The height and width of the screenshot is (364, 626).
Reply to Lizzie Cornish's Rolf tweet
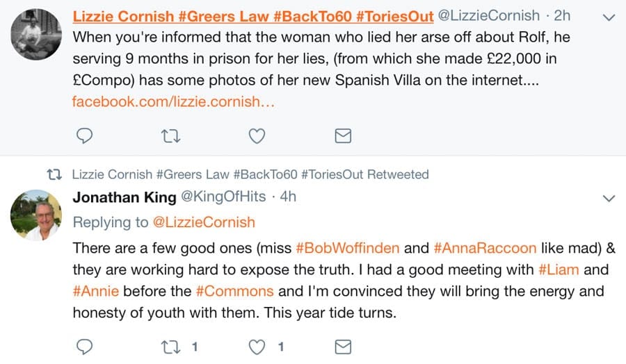click(x=84, y=136)
